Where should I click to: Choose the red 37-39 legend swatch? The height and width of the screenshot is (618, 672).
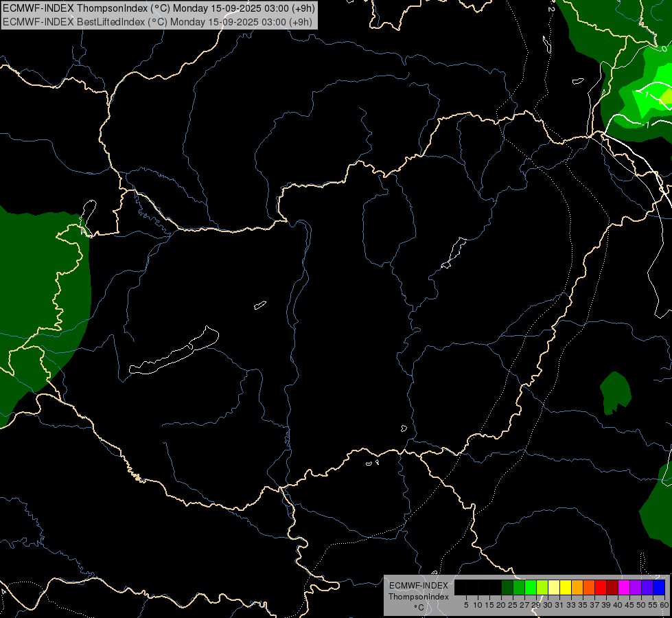coord(601,587)
